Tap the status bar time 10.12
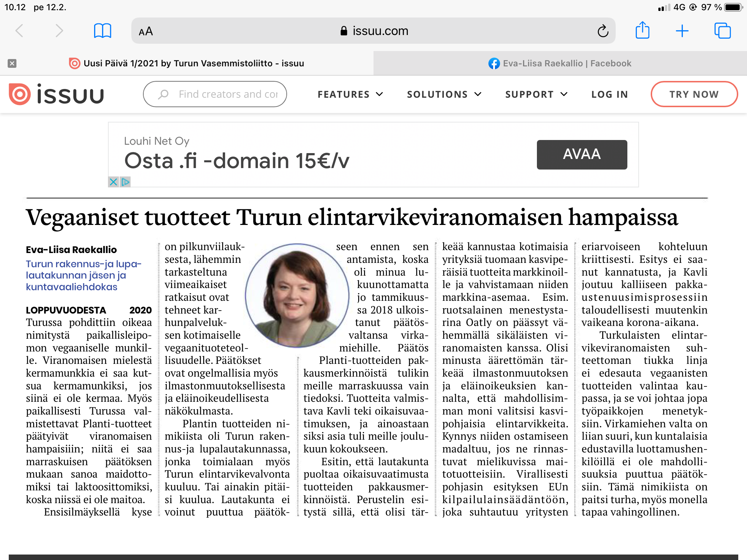The image size is (747, 560). click(x=15, y=7)
